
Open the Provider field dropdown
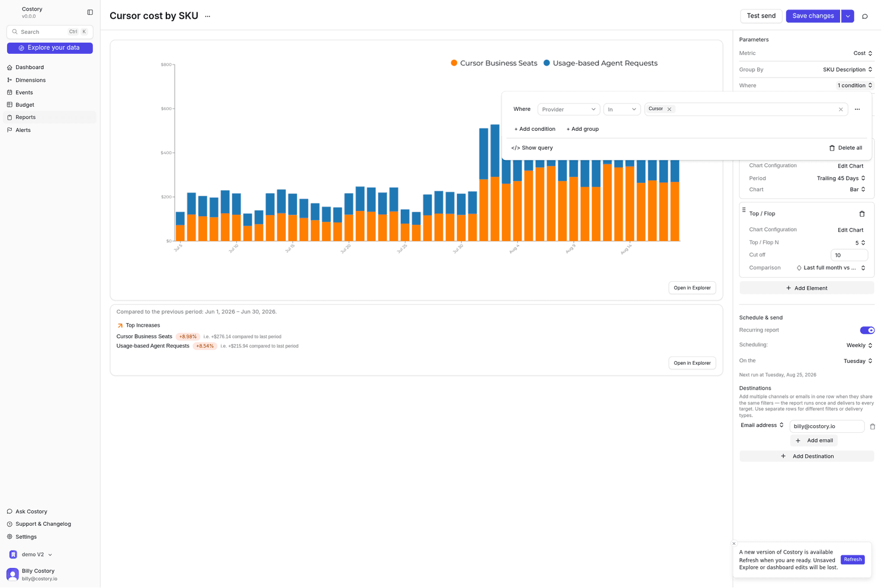pyautogui.click(x=568, y=110)
